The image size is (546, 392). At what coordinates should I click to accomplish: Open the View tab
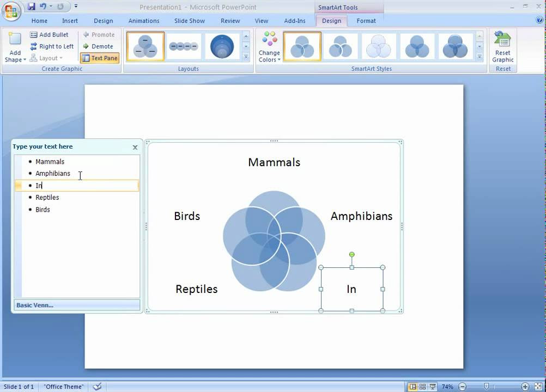[261, 21]
